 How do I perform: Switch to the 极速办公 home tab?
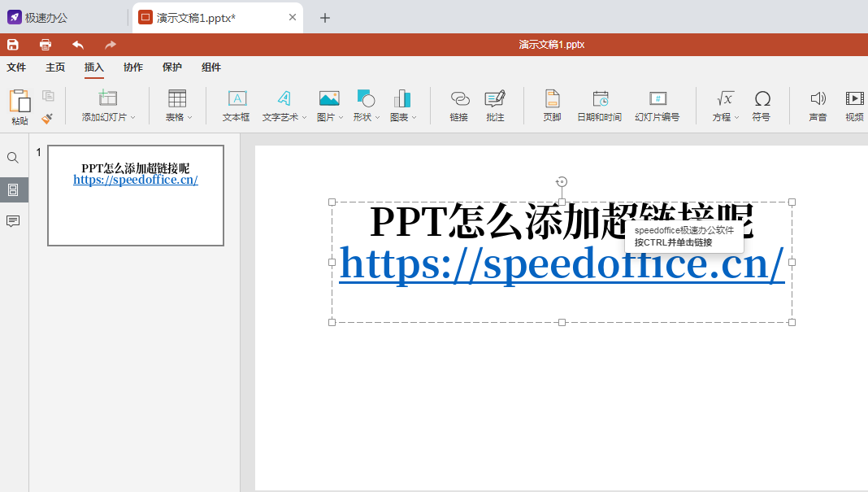(37, 18)
